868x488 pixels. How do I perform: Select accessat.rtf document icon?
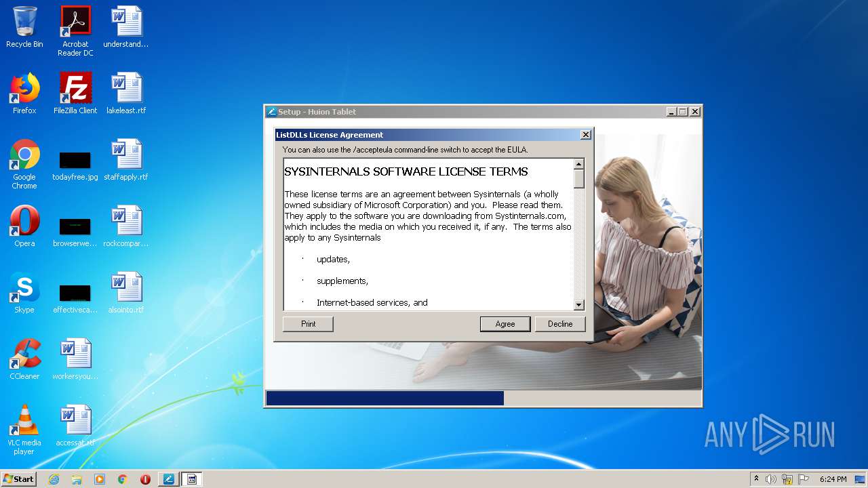[75, 426]
